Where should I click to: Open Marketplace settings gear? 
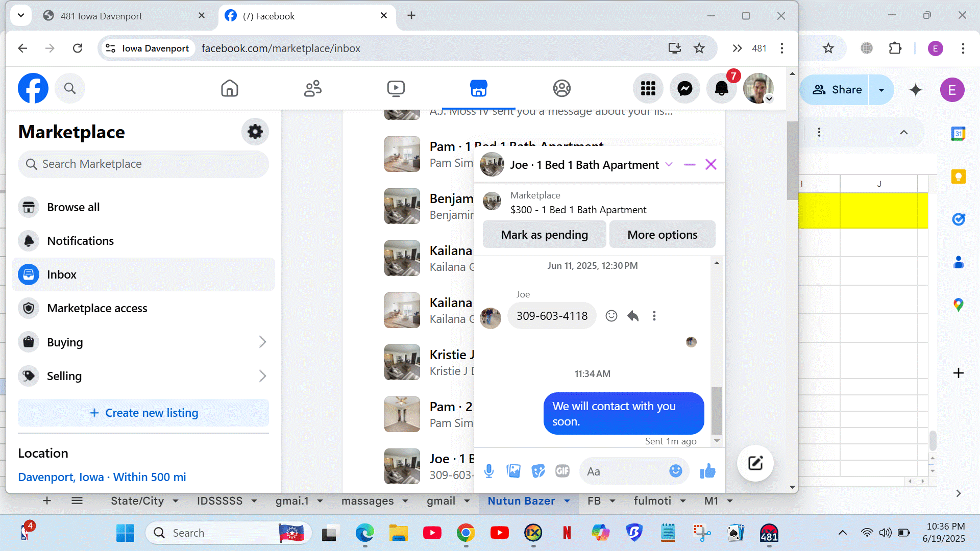(255, 132)
